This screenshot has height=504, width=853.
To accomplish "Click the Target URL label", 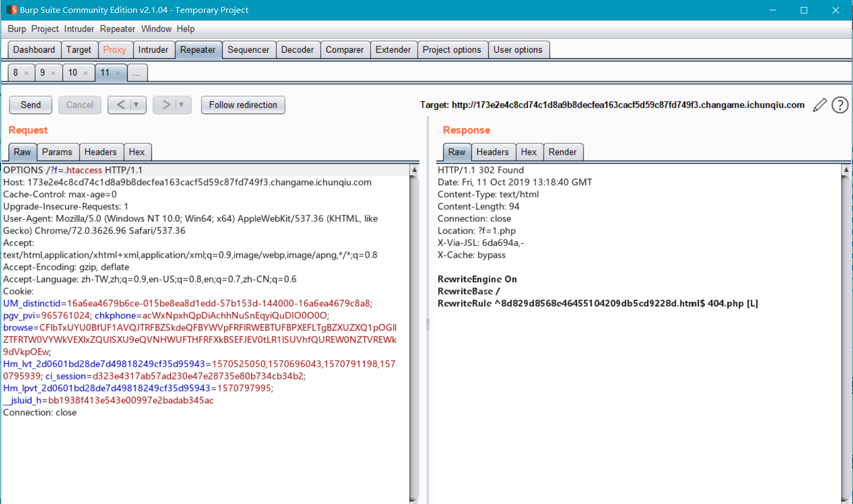I will (x=612, y=105).
